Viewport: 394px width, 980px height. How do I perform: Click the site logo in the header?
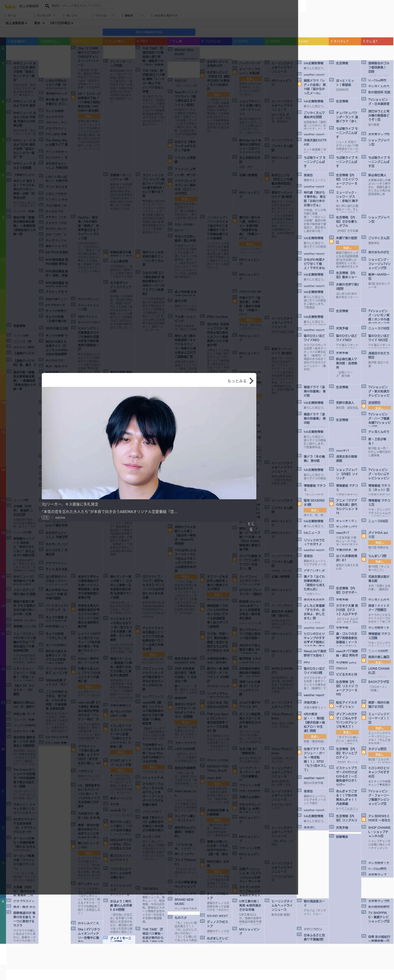[x=10, y=6]
